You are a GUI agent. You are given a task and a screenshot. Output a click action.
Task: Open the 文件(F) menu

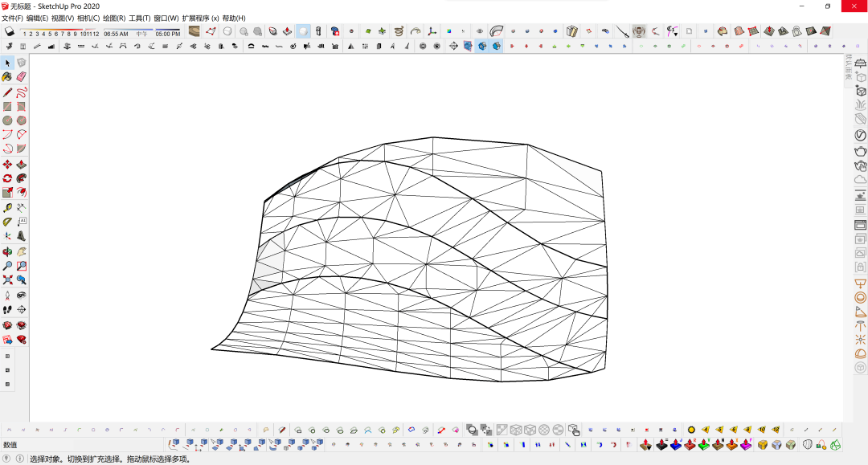[12, 18]
